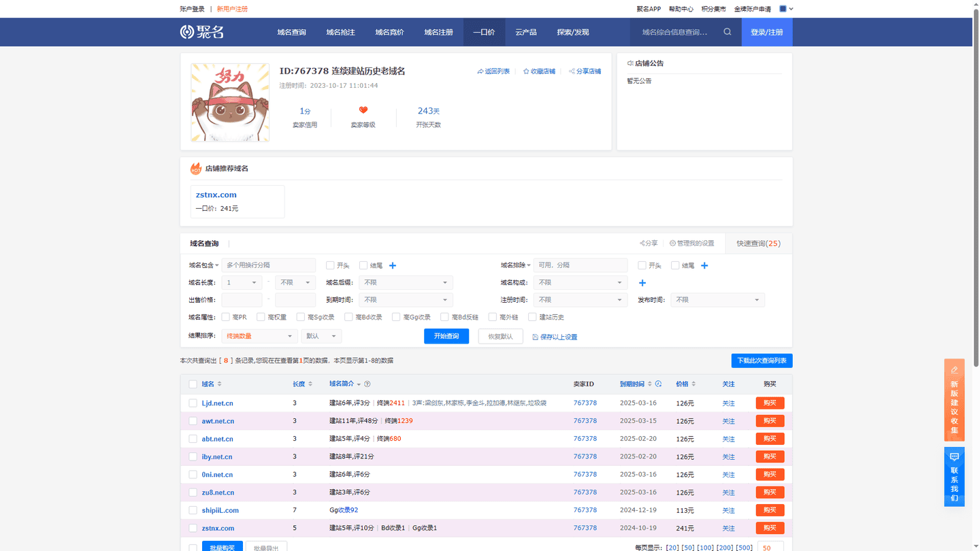Viewport: 980px width, 551px height.
Task: Enable the 高PR attribute checkbox
Action: (226, 317)
